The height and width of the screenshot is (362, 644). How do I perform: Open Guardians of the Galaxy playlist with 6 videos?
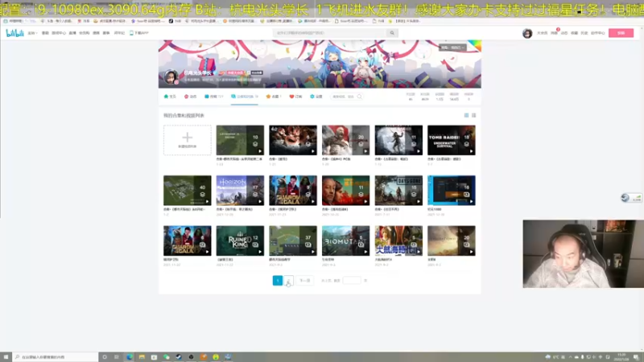pyautogui.click(x=188, y=241)
